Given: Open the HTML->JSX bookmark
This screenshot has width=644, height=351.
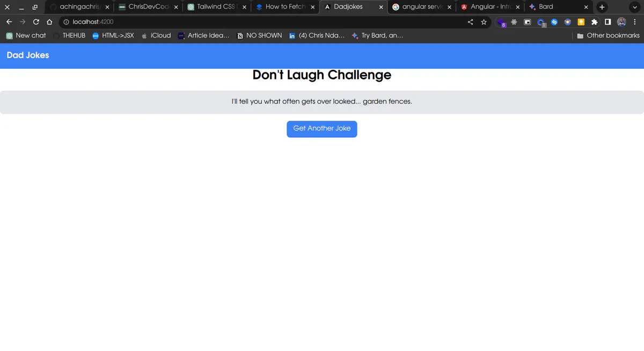Looking at the screenshot, I should tap(113, 35).
